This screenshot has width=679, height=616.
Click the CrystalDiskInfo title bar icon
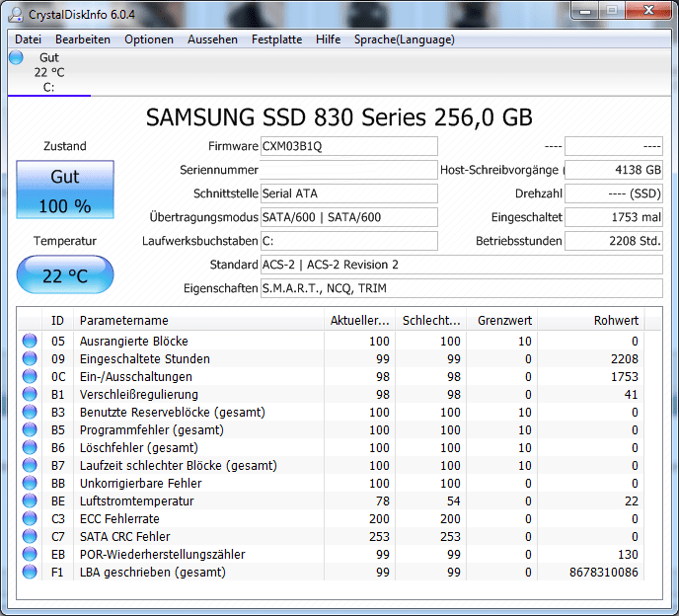point(16,14)
